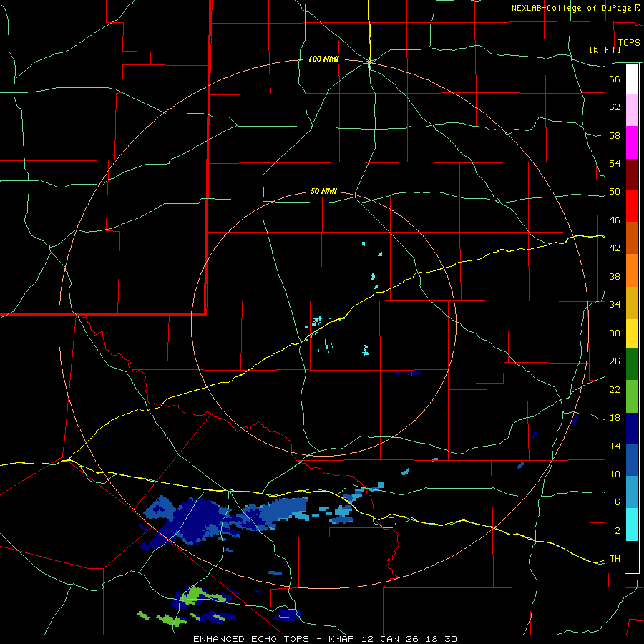Select the top white swatch above 66
The width and height of the screenshot is (644, 644).
[632, 79]
